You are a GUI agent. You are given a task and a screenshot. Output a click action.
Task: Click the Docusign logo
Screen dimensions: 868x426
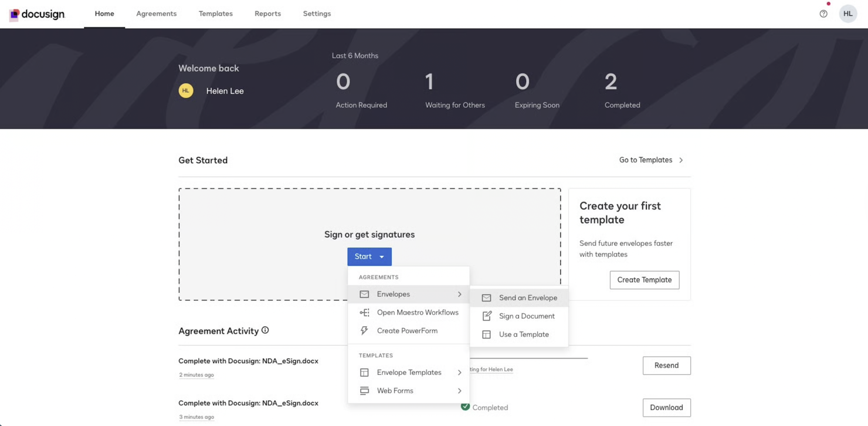[x=36, y=14]
